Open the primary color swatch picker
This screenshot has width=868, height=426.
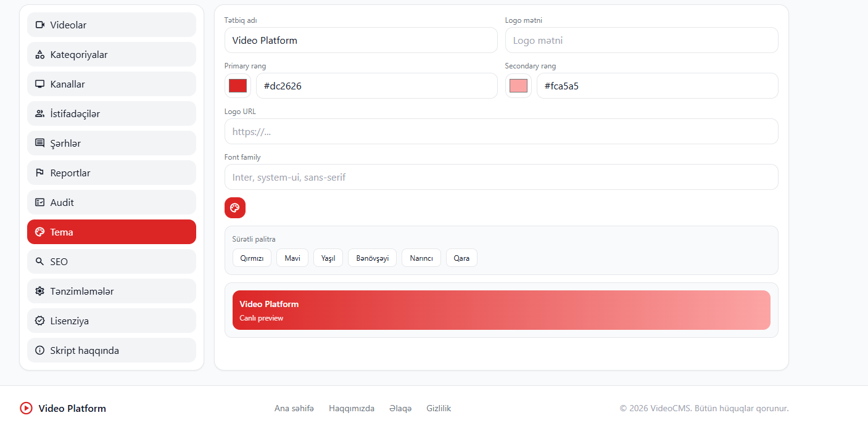point(238,86)
